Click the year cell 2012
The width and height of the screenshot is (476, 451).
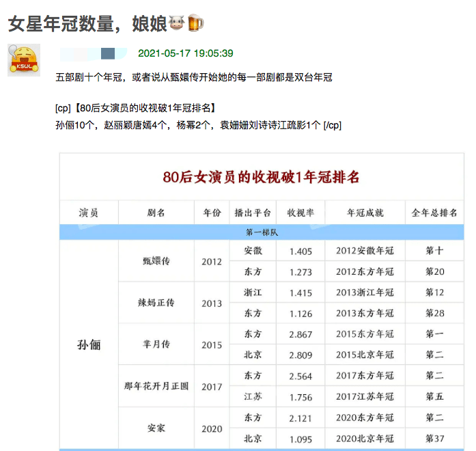coord(212,262)
